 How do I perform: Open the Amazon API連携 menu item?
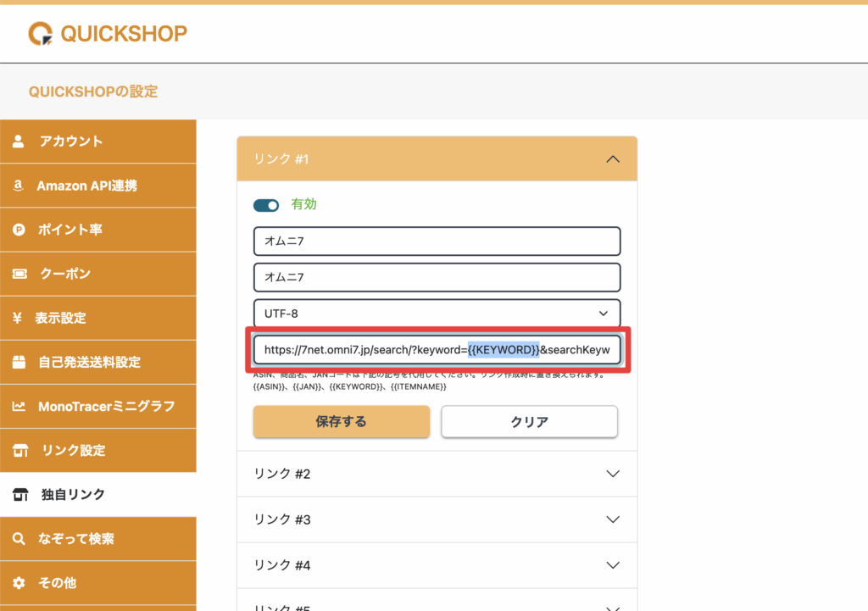[x=98, y=186]
